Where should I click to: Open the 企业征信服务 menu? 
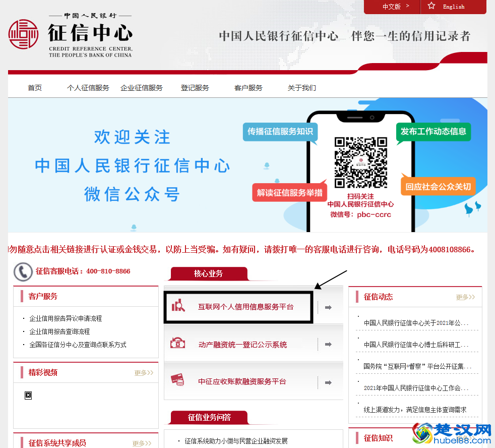142,88
